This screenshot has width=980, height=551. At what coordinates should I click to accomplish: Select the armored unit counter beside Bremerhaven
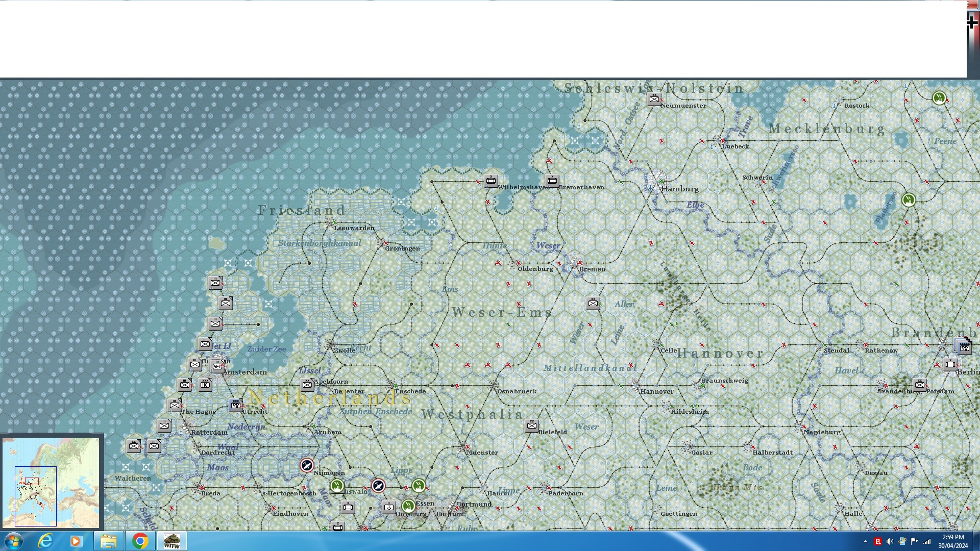pyautogui.click(x=552, y=180)
